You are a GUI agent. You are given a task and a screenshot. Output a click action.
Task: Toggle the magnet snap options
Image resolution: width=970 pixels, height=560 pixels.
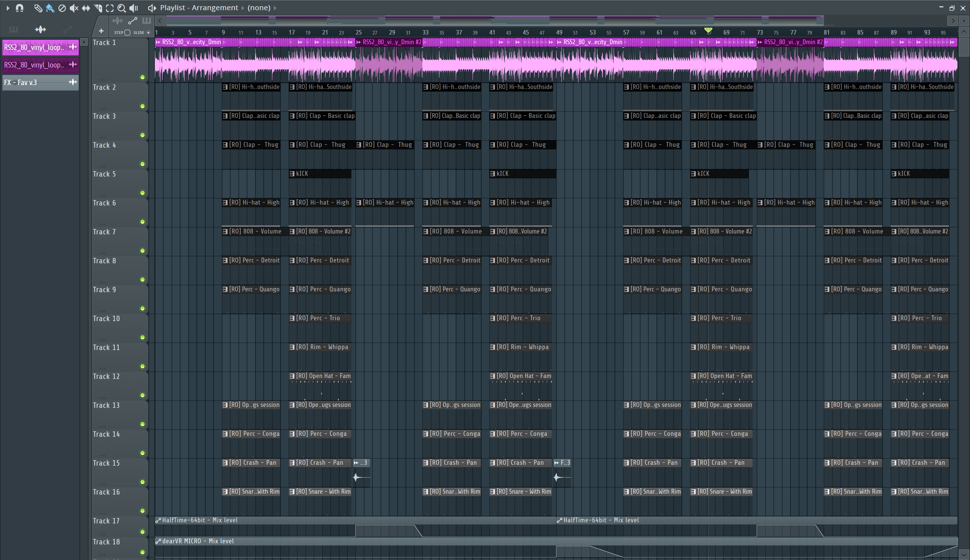[20, 8]
